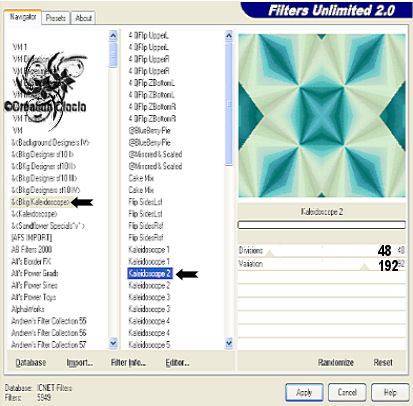
Task: Click the Divisions slider handle
Action: (270, 254)
